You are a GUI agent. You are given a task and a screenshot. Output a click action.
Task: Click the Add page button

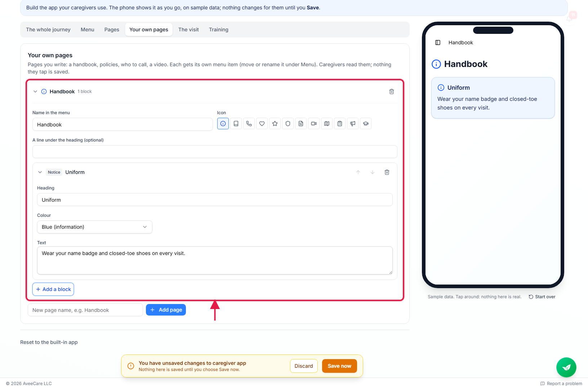[166, 310]
